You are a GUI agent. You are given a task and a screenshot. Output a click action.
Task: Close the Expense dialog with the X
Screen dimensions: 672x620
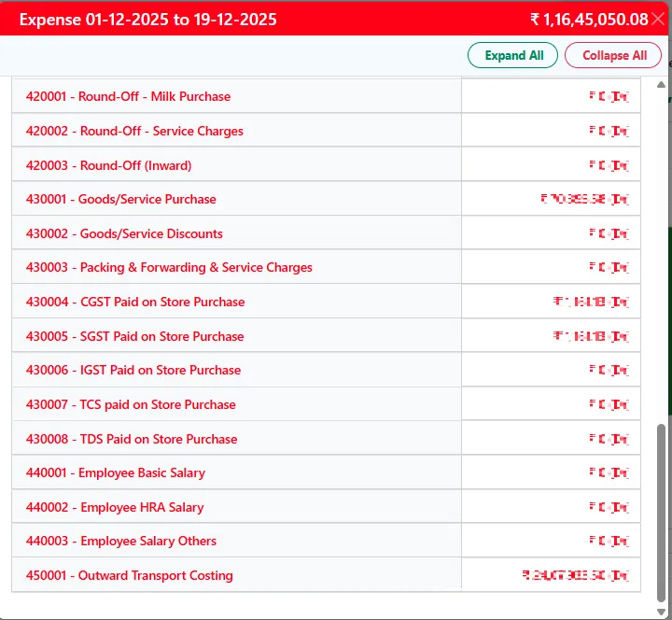coord(658,19)
